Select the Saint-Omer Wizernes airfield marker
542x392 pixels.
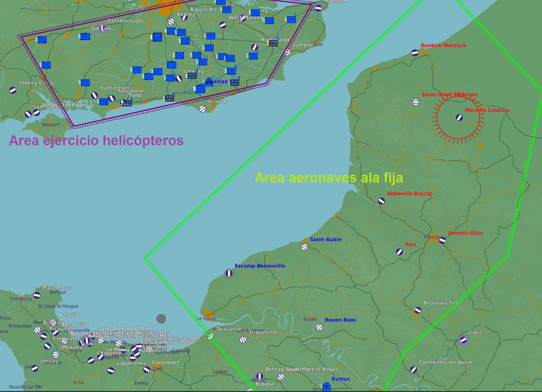coord(416,102)
